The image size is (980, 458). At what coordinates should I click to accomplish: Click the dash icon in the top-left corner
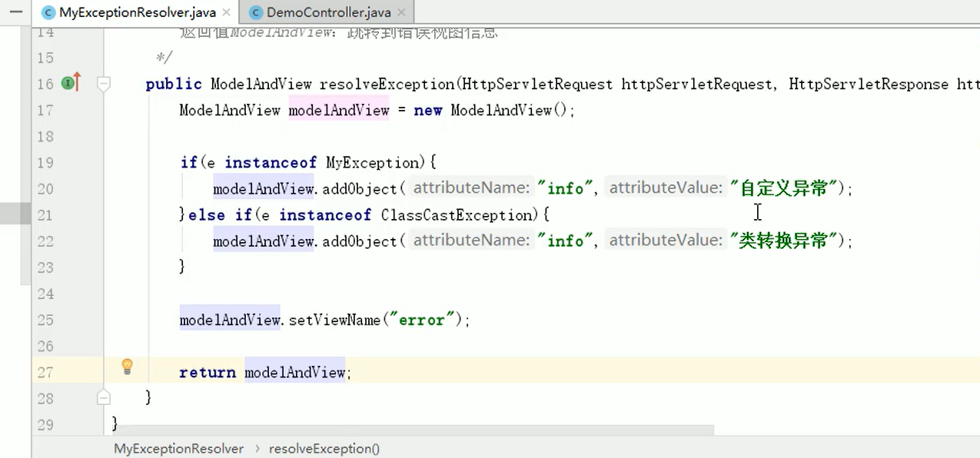15,12
